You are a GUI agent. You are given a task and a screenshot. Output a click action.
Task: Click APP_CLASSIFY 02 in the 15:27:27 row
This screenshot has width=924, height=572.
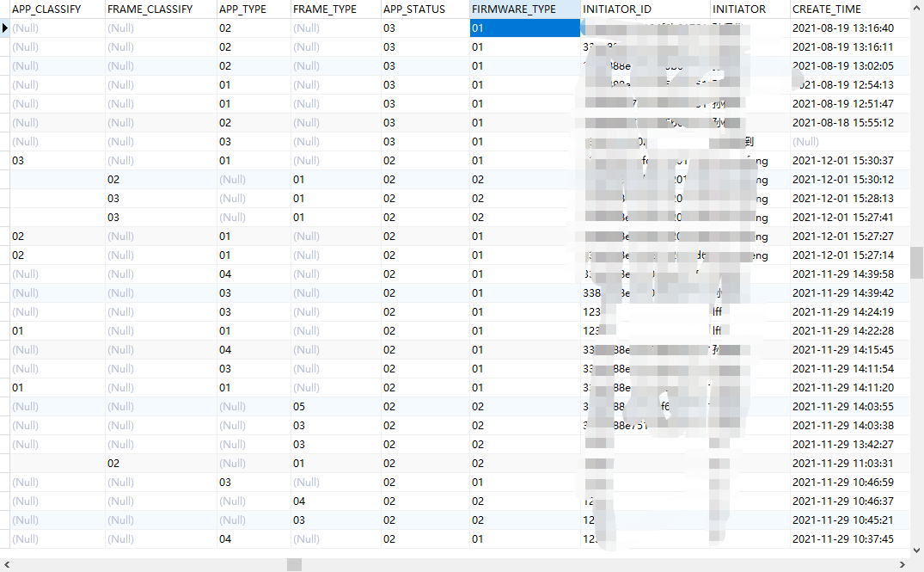tap(58, 236)
